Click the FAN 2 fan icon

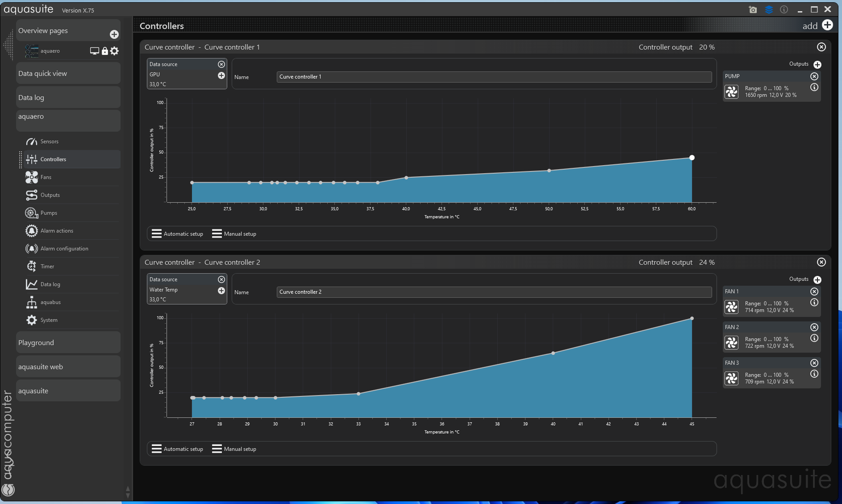tap(732, 343)
